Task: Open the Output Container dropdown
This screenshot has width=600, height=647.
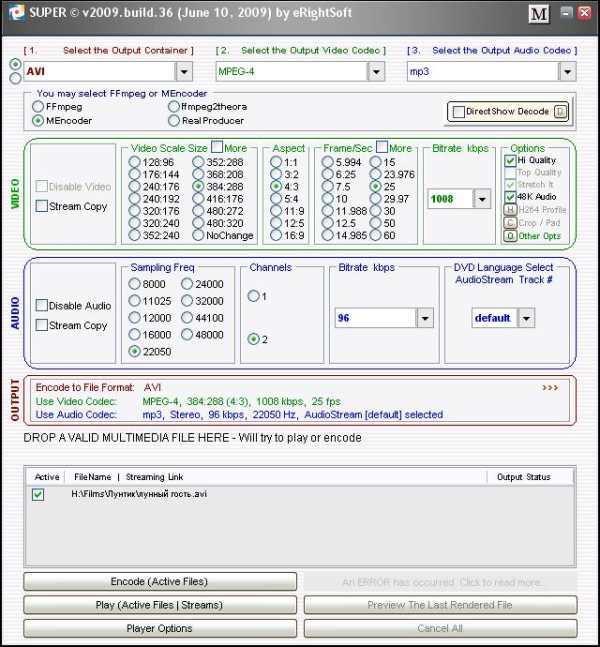Action: pyautogui.click(x=184, y=72)
